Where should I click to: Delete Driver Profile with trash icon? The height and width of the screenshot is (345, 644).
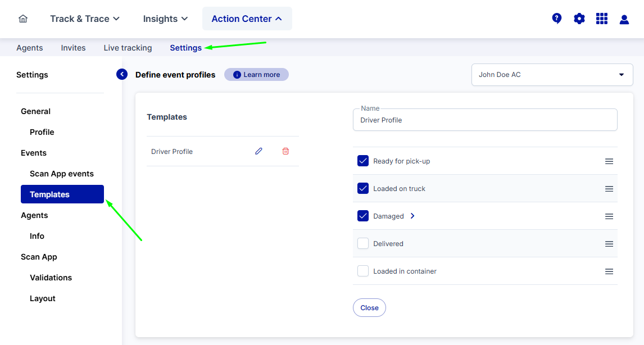(285, 151)
